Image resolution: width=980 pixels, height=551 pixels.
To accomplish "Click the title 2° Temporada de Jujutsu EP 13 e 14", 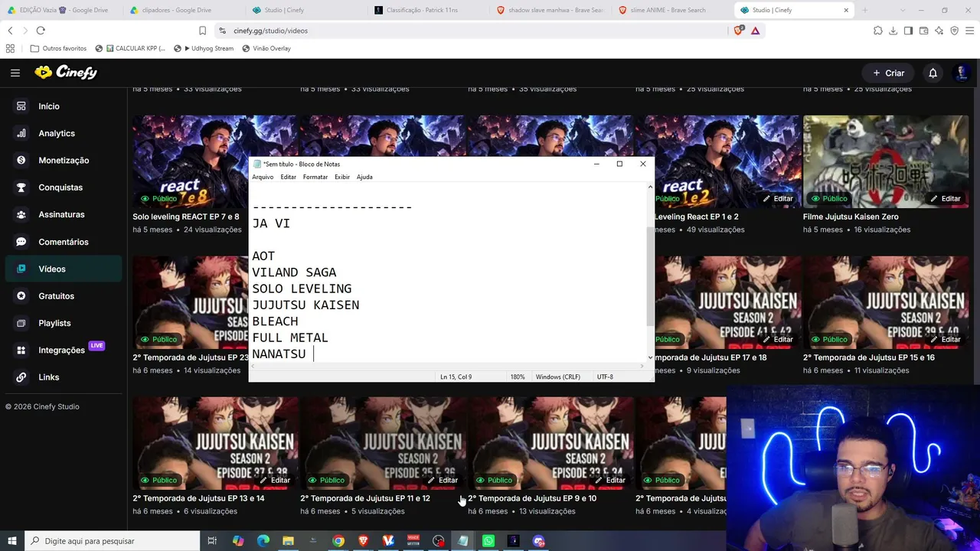I will tap(198, 498).
